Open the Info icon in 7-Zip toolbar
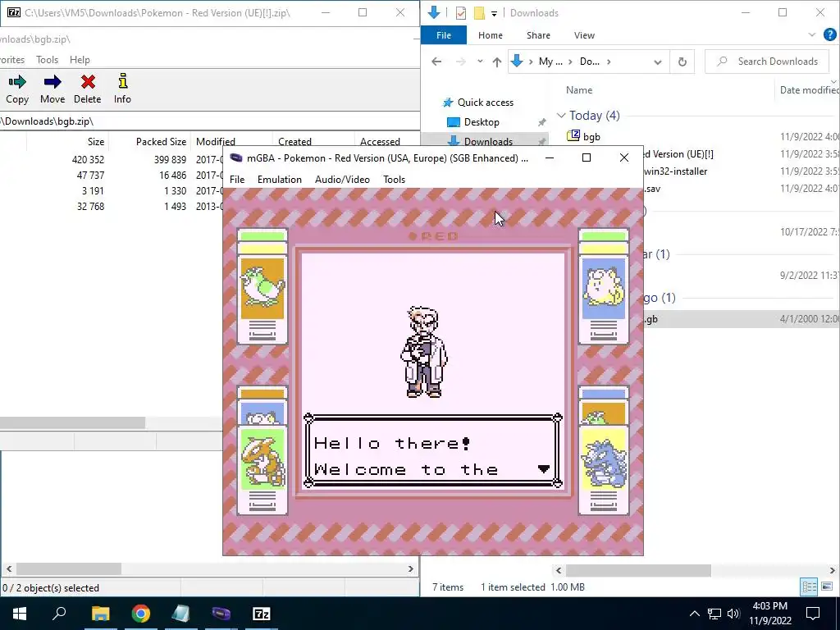This screenshot has height=630, width=840. 123,81
